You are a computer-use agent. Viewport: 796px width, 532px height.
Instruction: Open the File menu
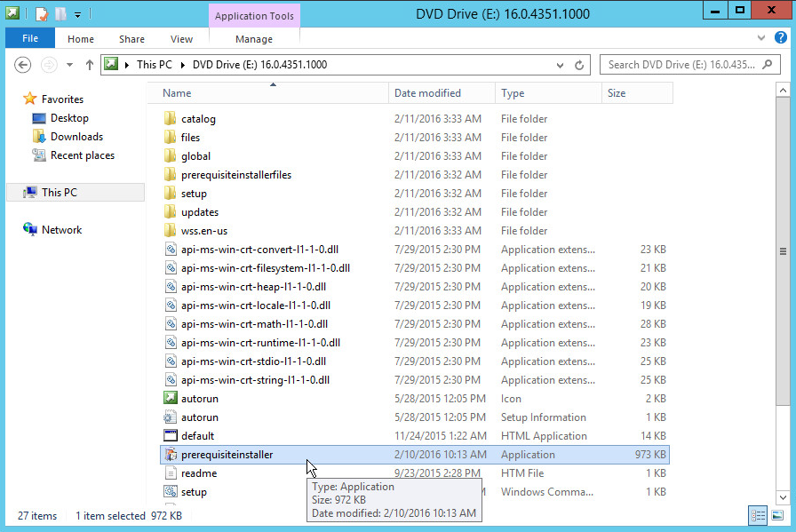point(29,39)
